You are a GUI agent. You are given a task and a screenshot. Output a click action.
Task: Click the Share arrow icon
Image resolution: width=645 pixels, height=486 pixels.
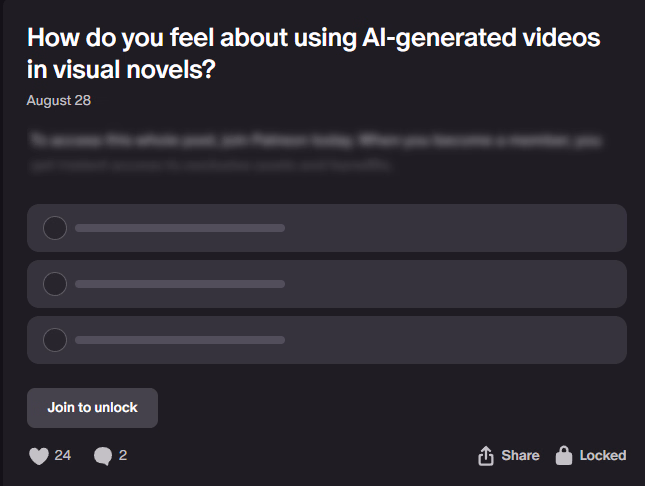(486, 456)
